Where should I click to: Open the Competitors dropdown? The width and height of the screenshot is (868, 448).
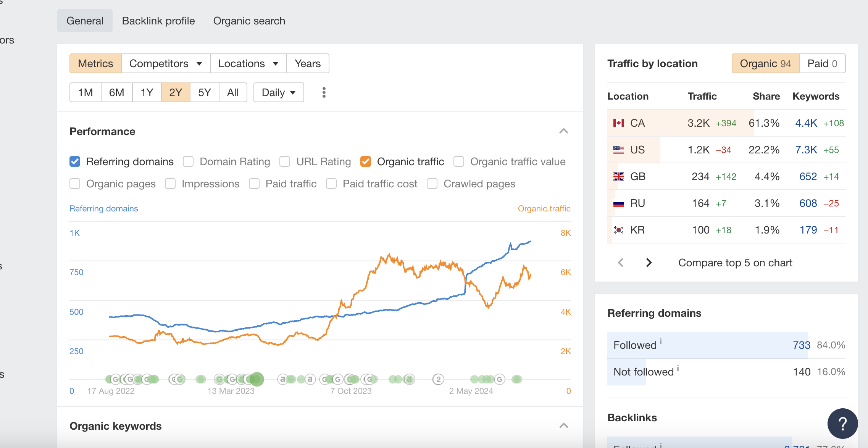pos(166,63)
